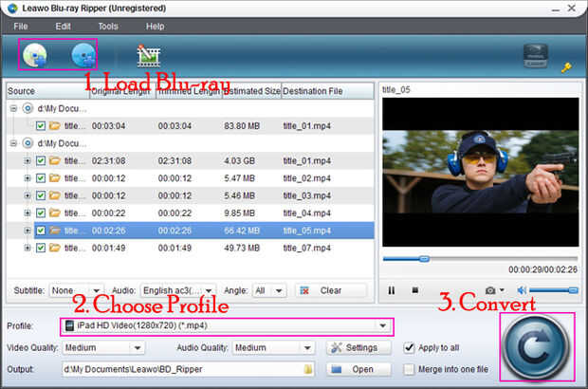Click the preview seek bar handle

coord(424,259)
